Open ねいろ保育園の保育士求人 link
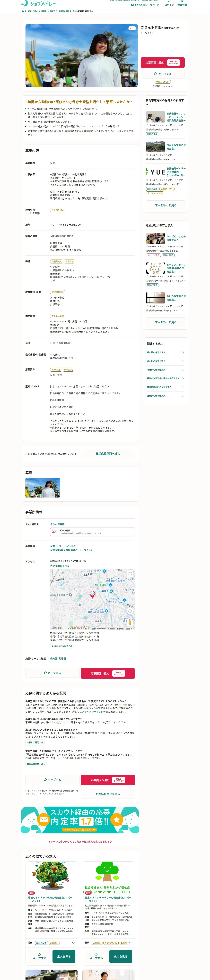Viewport: 210px width, 980px height. [176, 298]
